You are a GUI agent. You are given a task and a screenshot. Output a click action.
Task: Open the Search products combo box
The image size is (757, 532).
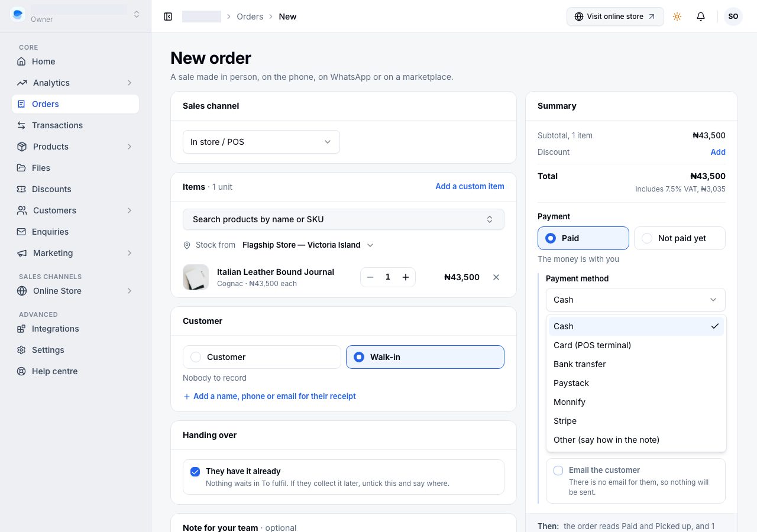point(344,219)
